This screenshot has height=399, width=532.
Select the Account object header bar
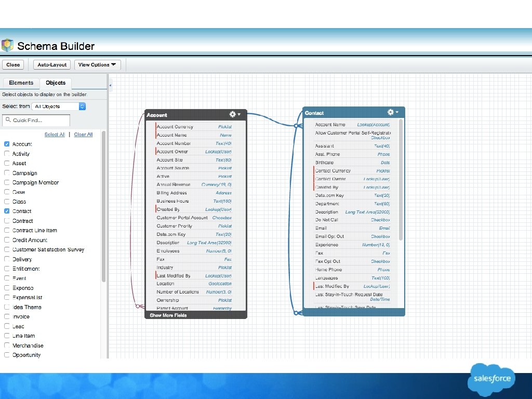(195, 115)
